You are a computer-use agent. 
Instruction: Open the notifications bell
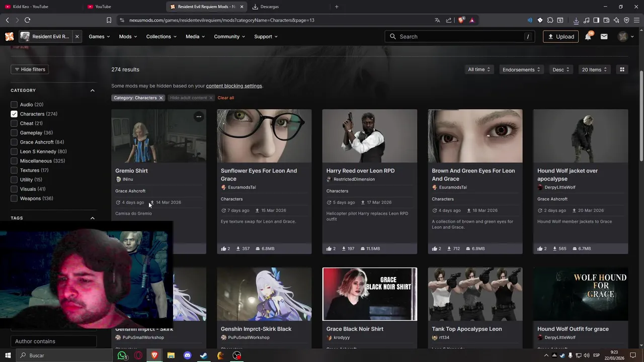coord(588,37)
